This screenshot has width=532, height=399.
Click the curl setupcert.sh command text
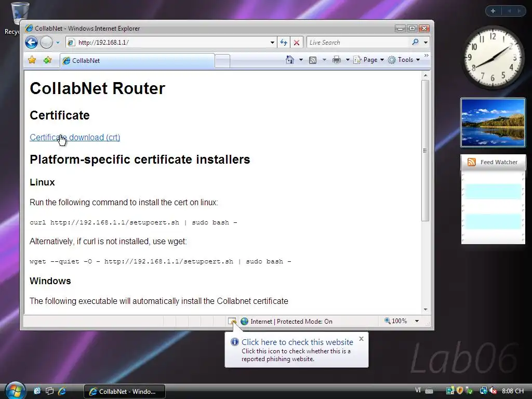[x=134, y=222]
